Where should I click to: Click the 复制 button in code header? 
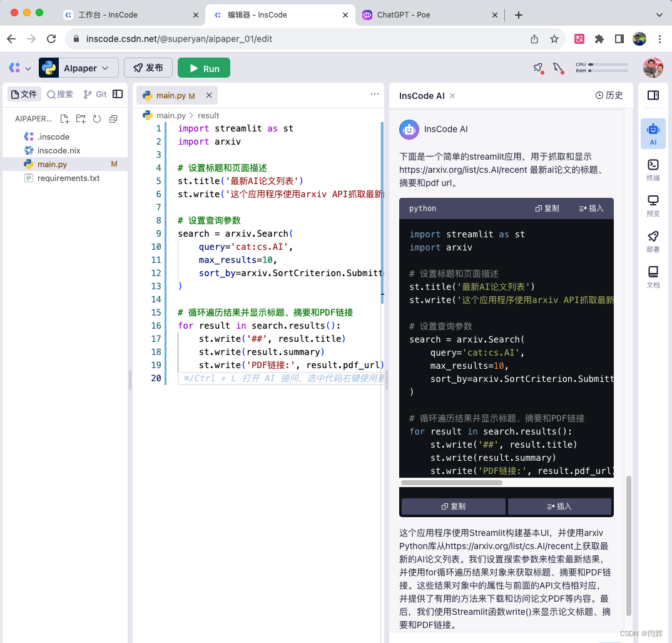547,208
